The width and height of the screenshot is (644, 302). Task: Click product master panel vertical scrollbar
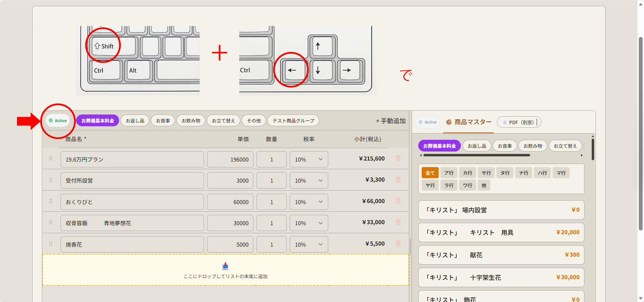click(x=593, y=150)
